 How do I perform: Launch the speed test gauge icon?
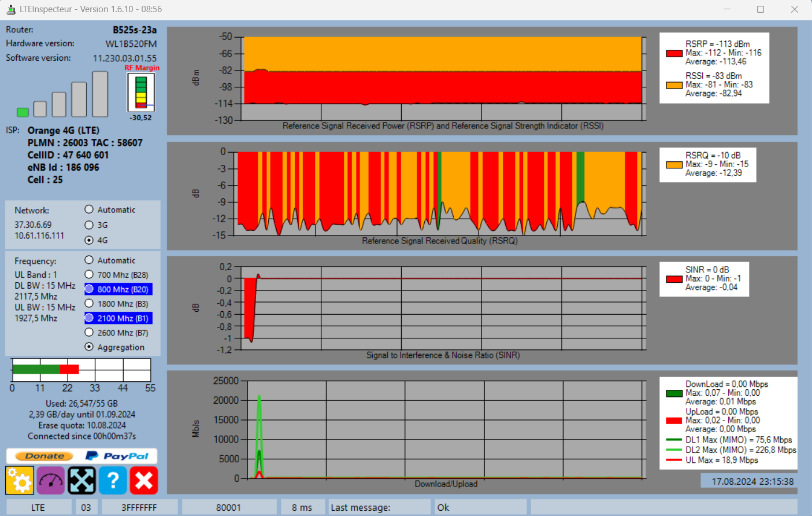tap(51, 480)
